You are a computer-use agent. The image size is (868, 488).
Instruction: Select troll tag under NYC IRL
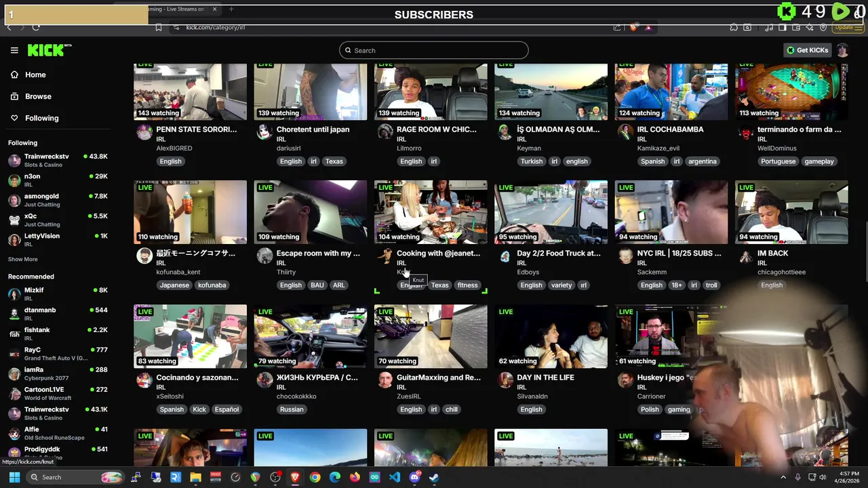[x=711, y=285]
